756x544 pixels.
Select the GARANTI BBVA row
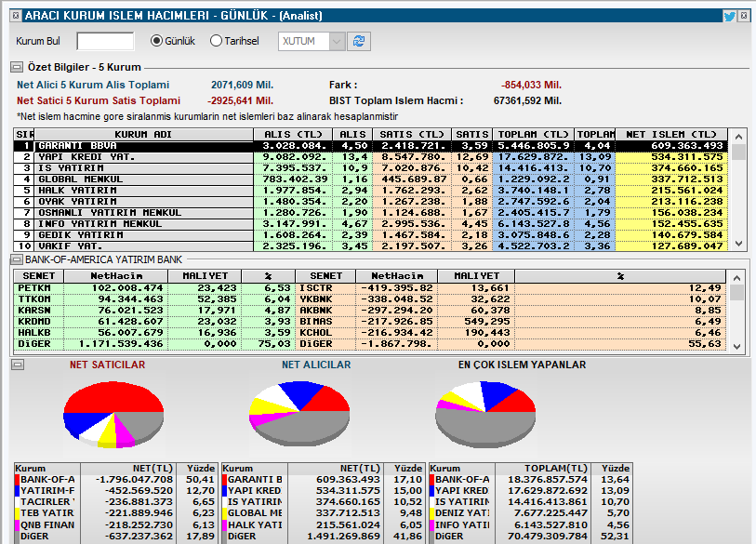click(370, 146)
